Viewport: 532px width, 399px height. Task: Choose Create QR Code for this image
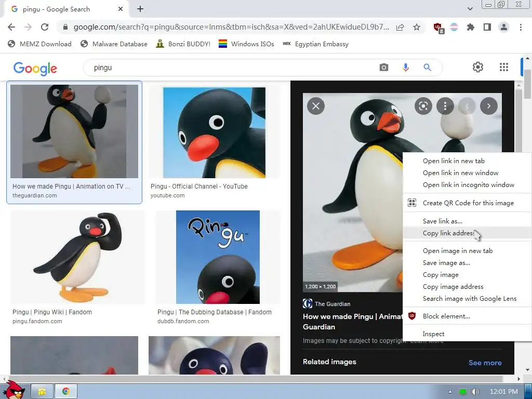click(467, 203)
